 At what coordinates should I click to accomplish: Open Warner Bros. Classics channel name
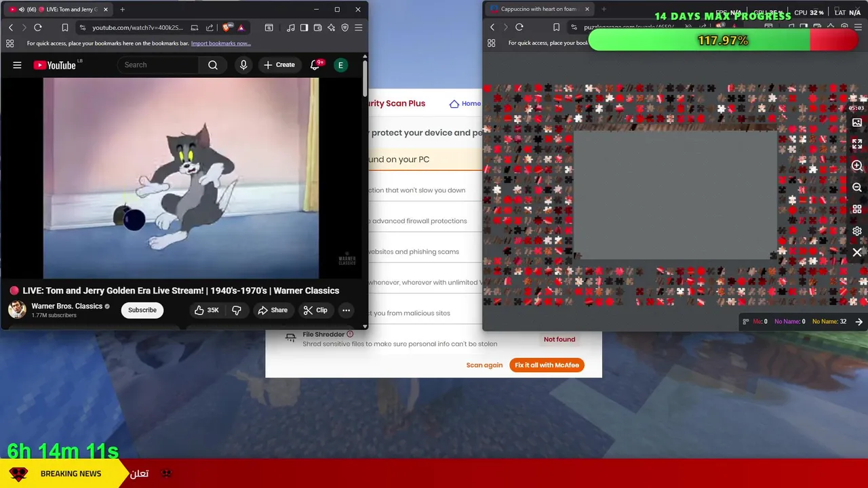(66, 306)
